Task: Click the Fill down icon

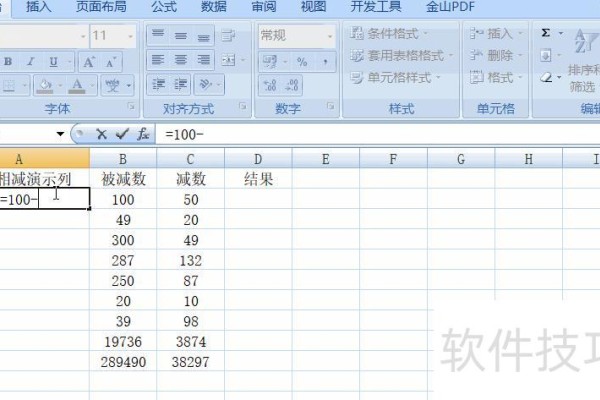Action: pos(546,56)
